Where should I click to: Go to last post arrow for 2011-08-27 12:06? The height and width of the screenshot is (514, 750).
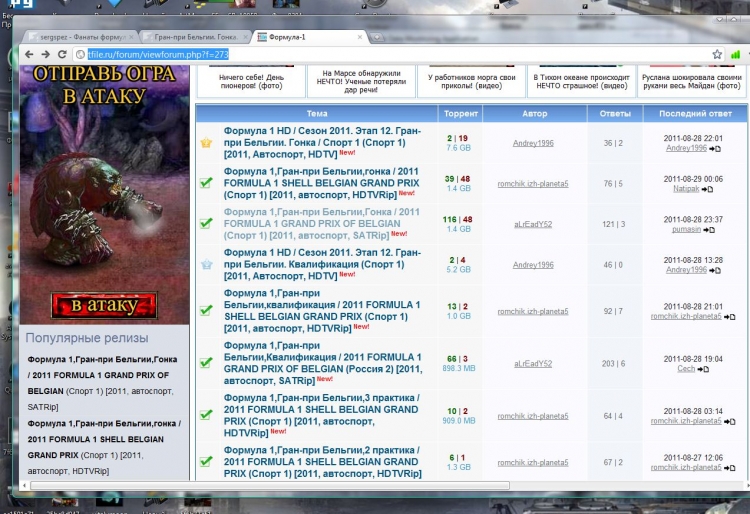pyautogui.click(x=729, y=468)
